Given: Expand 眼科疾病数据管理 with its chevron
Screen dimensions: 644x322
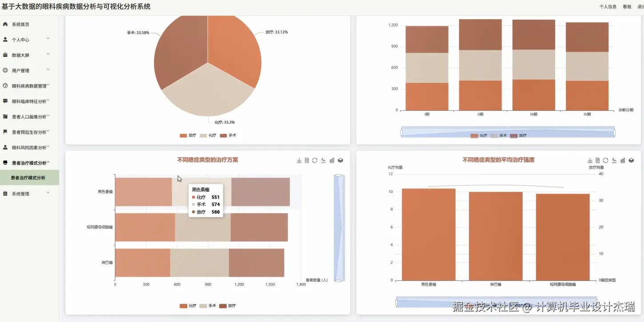Looking at the screenshot, I should (48, 85).
